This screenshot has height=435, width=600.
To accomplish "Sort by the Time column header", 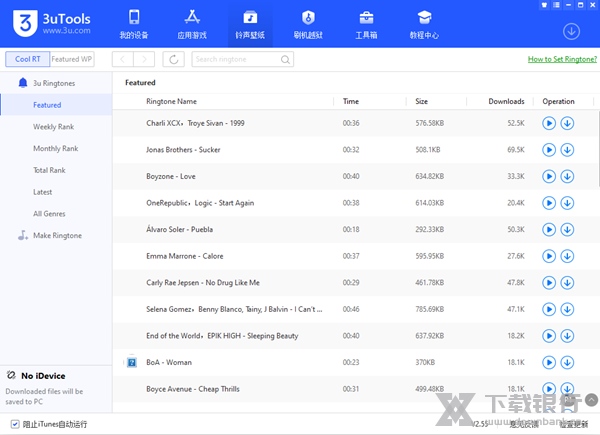I will (x=351, y=101).
